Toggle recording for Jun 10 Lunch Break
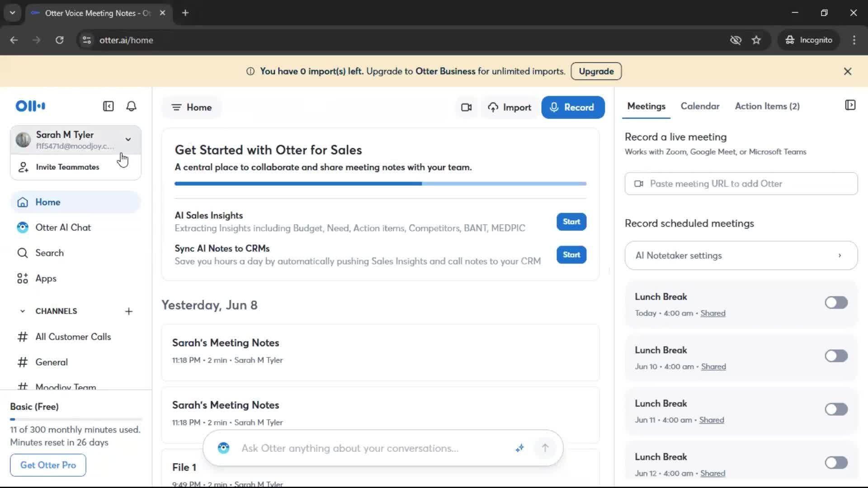The height and width of the screenshot is (488, 868). point(836,356)
